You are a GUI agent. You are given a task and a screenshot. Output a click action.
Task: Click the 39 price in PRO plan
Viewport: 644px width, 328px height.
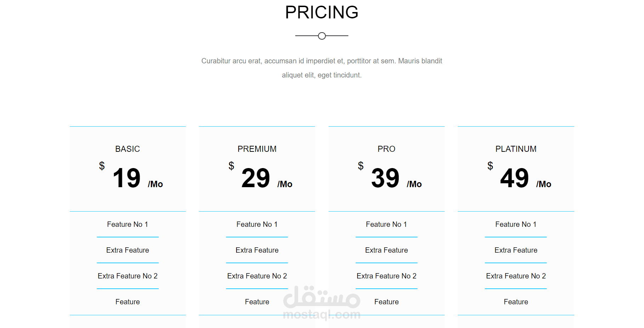coord(385,178)
